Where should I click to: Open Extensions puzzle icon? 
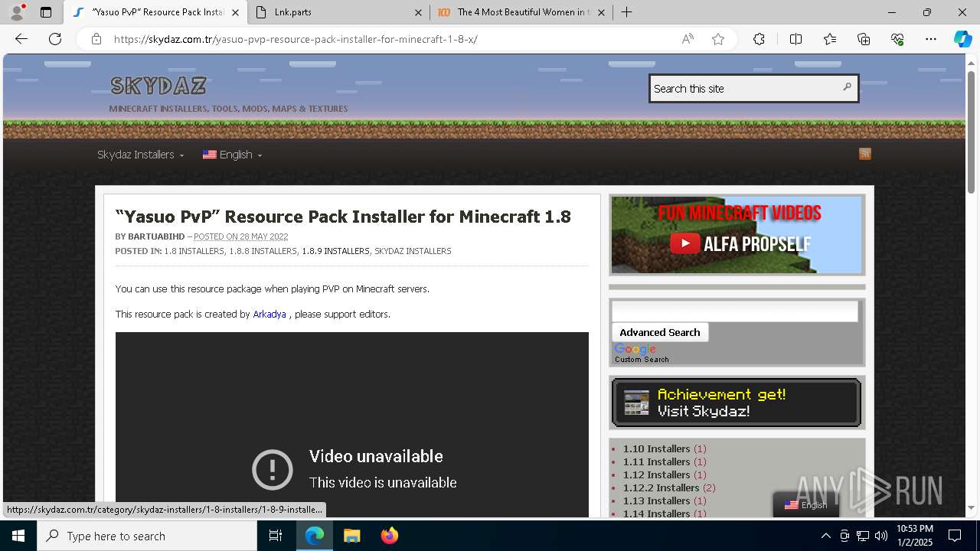[759, 39]
